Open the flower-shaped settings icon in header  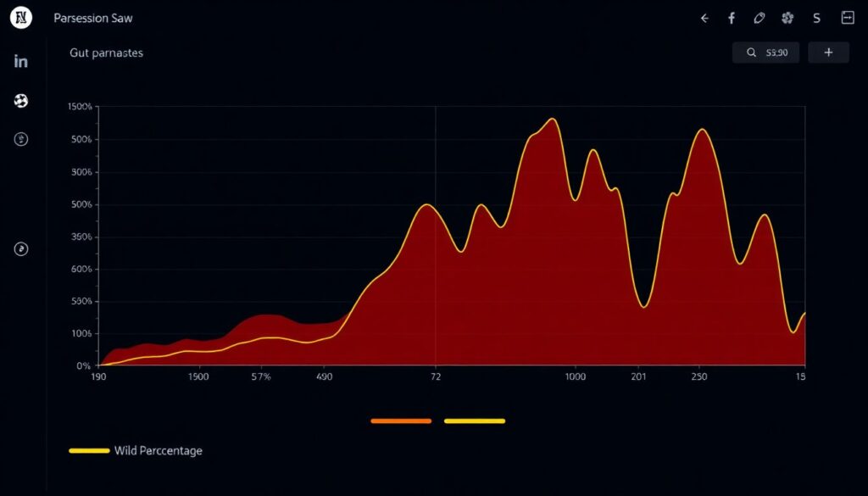787,18
